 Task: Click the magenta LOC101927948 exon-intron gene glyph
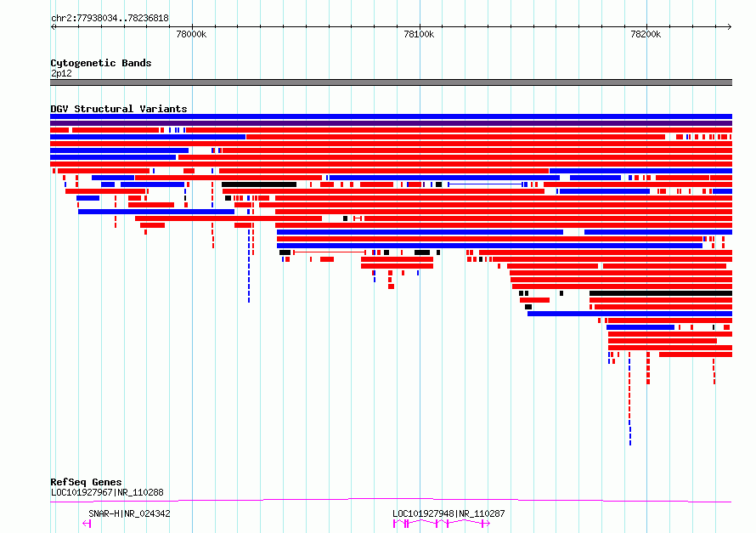(x=442, y=524)
